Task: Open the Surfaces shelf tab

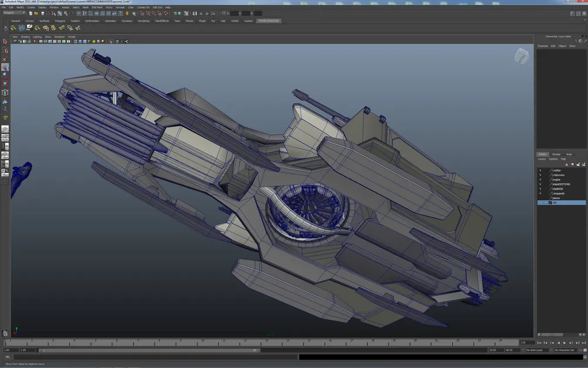Action: 45,21
